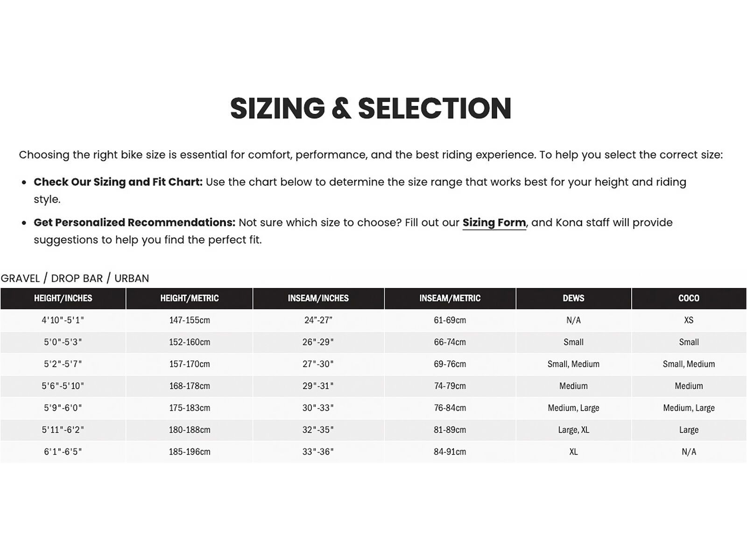The width and height of the screenshot is (747, 560).
Task: Click the INSEAM/METRIC column header
Action: 450,298
